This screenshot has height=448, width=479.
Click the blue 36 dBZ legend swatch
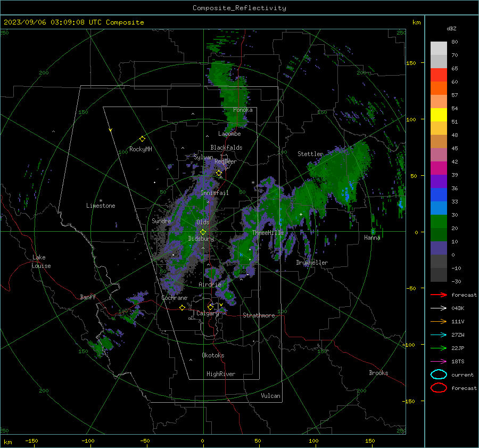coord(439,194)
